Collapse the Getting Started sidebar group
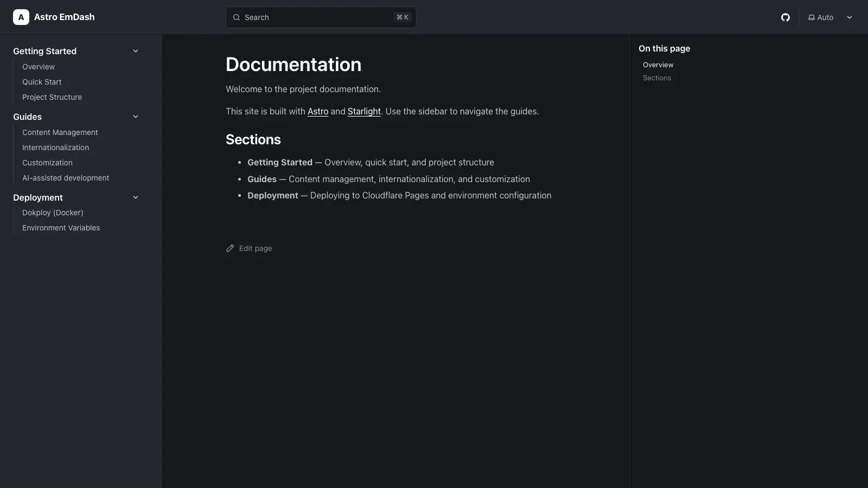The width and height of the screenshot is (868, 488). (136, 51)
